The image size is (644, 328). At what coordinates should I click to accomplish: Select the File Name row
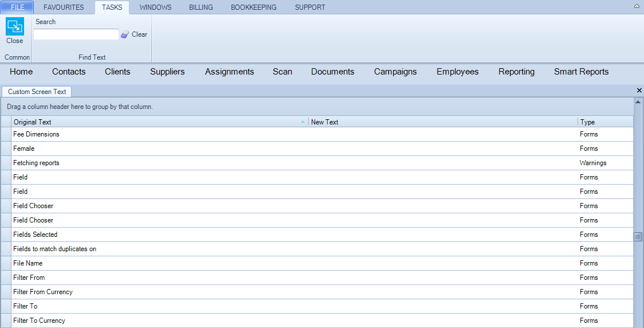coord(317,263)
